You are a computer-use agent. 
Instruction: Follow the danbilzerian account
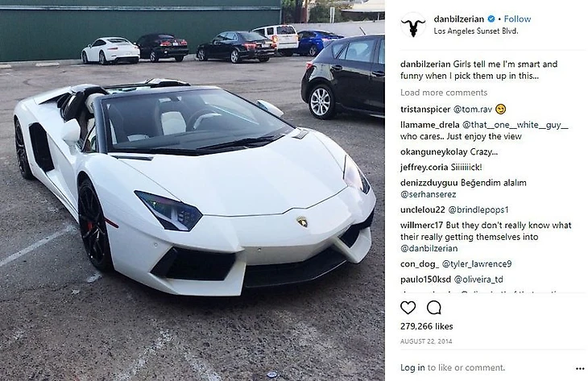(517, 19)
